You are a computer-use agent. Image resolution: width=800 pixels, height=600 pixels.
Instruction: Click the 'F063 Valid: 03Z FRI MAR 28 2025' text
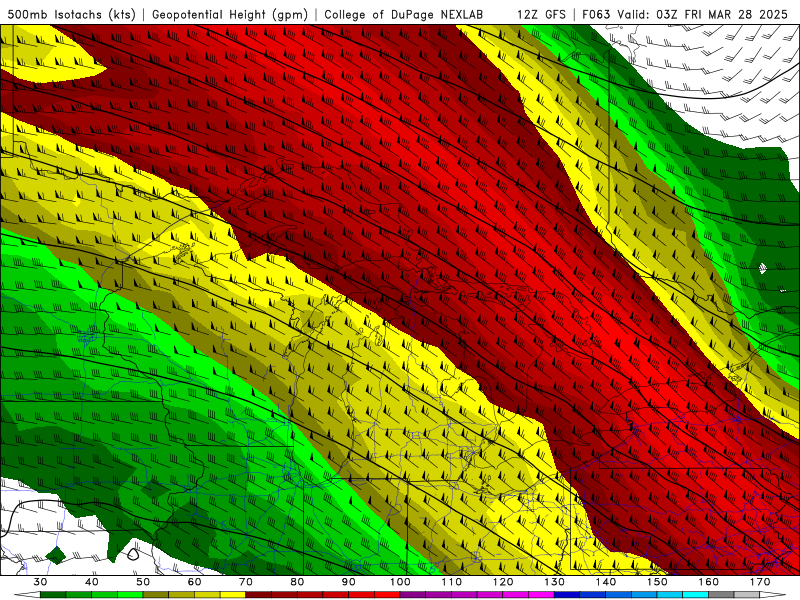tap(685, 15)
